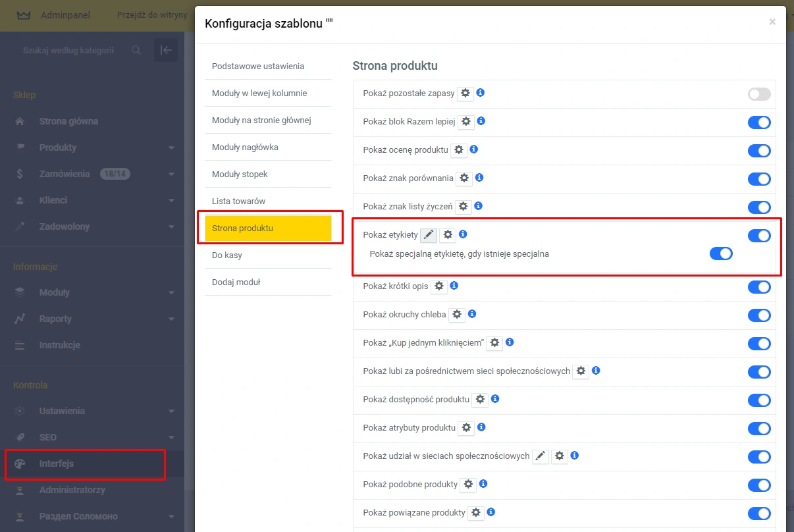Open gear settings for Pokaż pozostałe zapasy

pyautogui.click(x=465, y=93)
